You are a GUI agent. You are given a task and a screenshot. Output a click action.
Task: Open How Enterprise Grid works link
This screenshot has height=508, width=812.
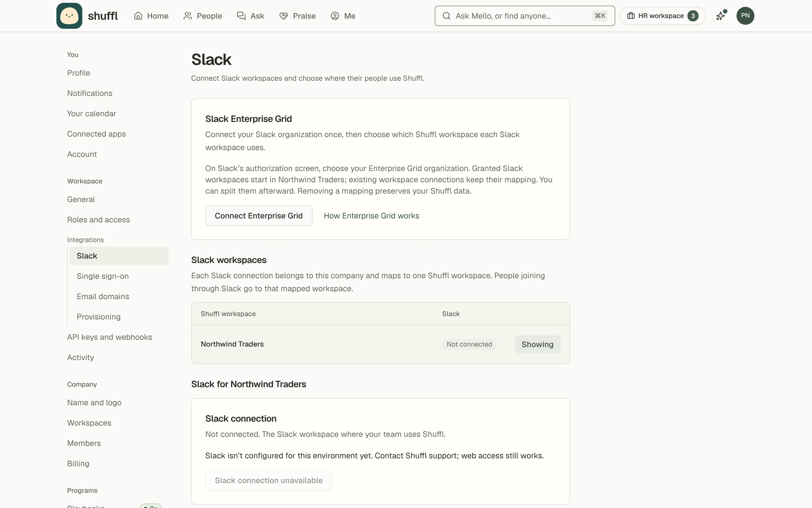[371, 216]
